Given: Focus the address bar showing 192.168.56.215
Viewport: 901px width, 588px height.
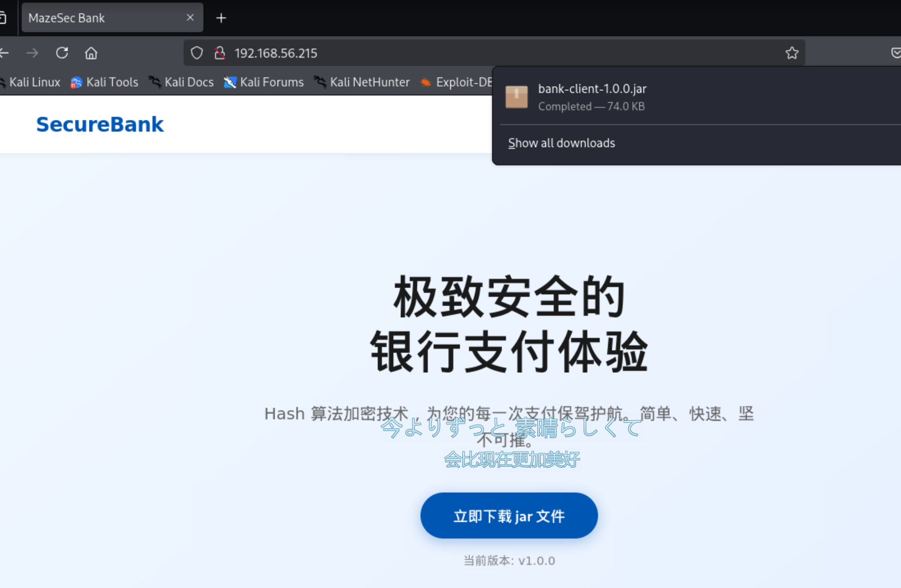Looking at the screenshot, I should pyautogui.click(x=484, y=53).
